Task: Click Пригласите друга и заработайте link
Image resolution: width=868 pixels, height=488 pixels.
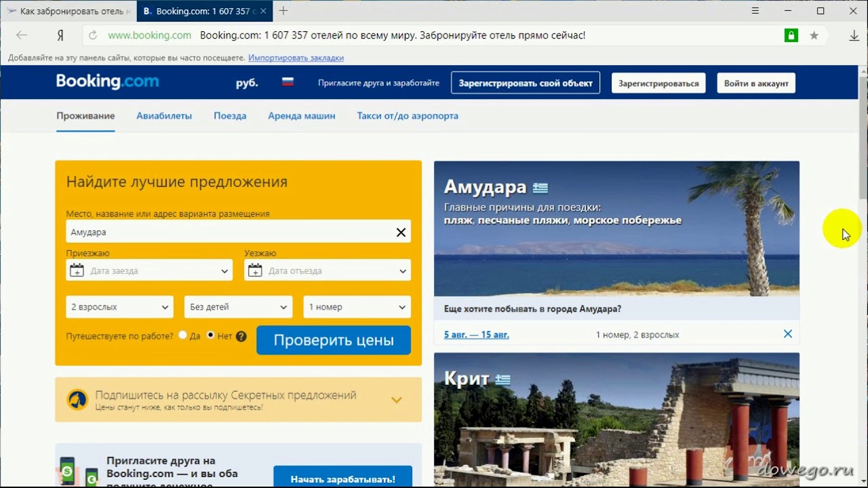Action: point(378,83)
